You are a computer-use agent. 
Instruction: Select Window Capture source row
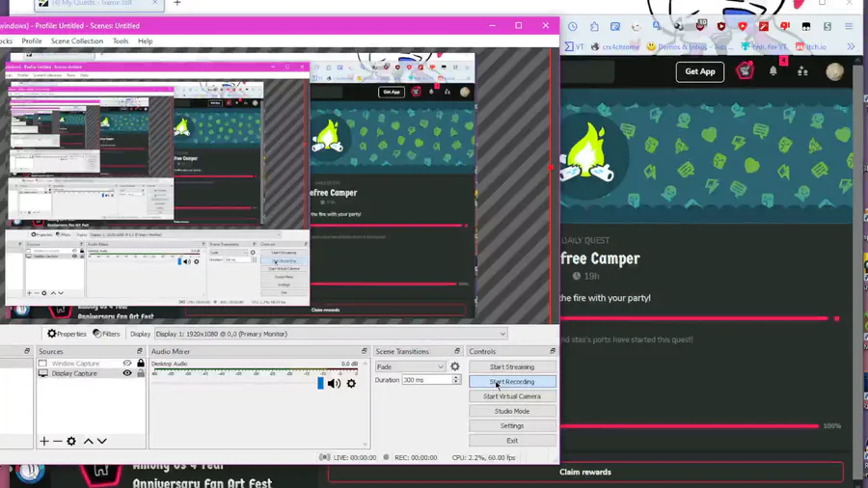pyautogui.click(x=92, y=363)
